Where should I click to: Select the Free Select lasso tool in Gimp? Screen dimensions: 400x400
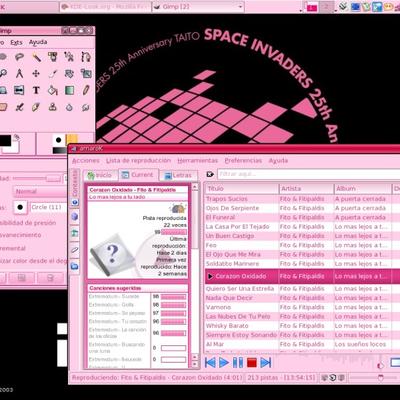coord(19,57)
